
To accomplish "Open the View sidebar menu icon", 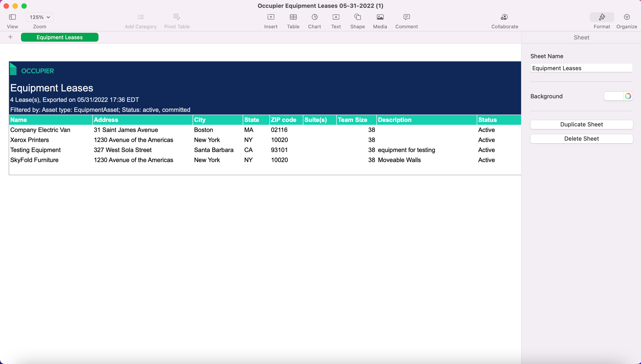I will [12, 17].
